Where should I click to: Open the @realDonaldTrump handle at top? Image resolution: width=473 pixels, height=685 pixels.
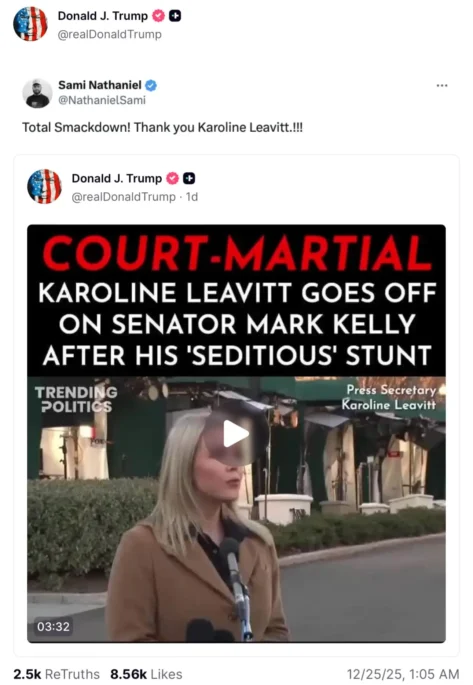point(110,35)
